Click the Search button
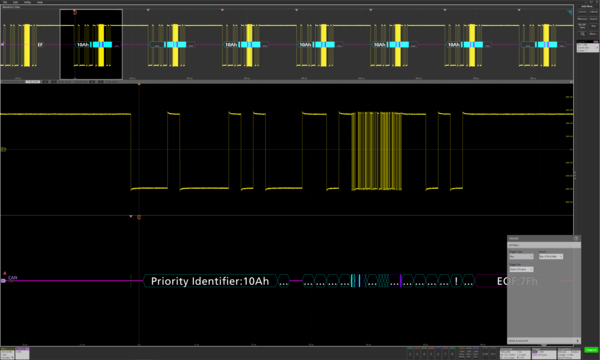 coord(593,19)
